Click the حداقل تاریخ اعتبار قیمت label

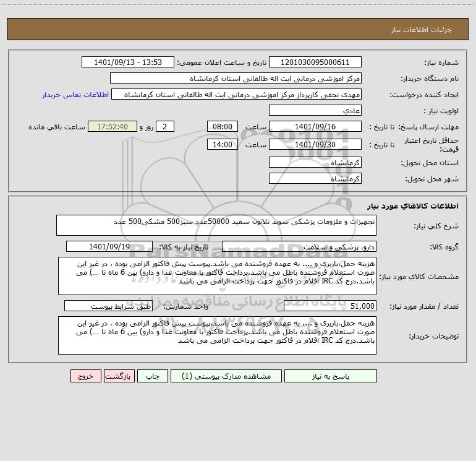click(431, 145)
